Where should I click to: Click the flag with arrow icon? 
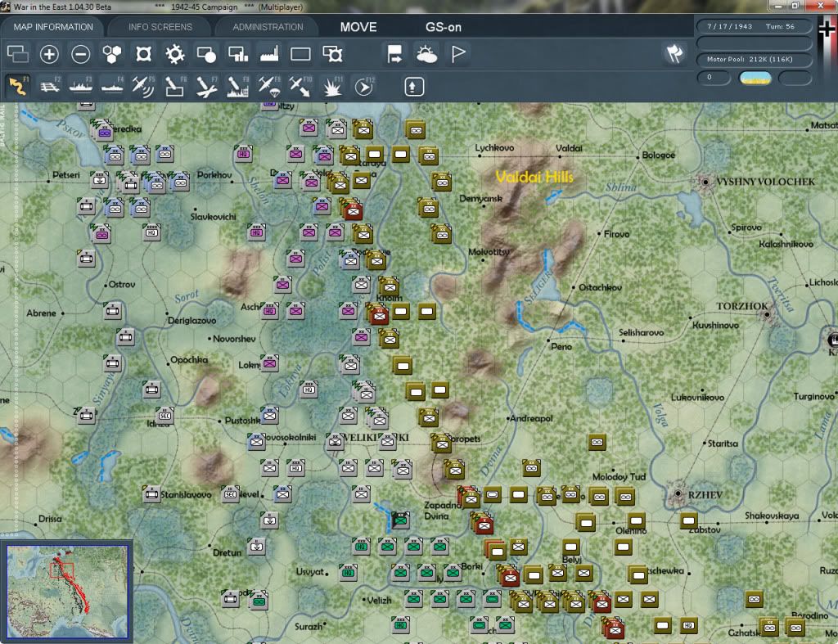coord(394,54)
